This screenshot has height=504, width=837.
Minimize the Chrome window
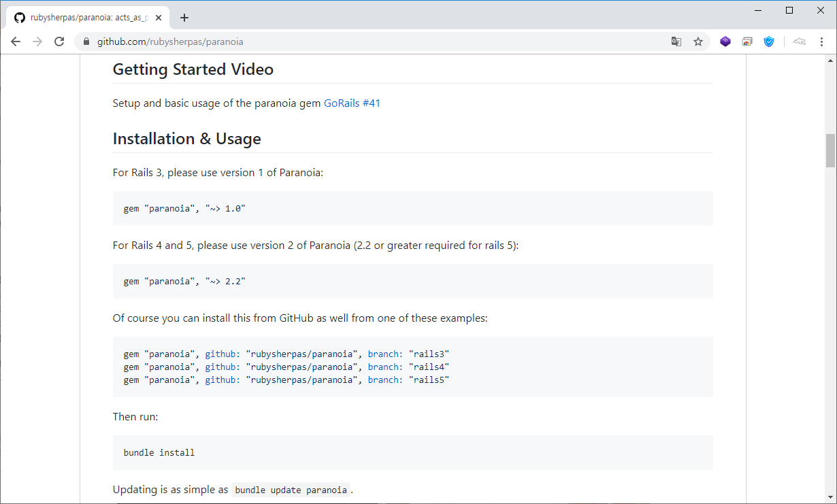(x=758, y=10)
